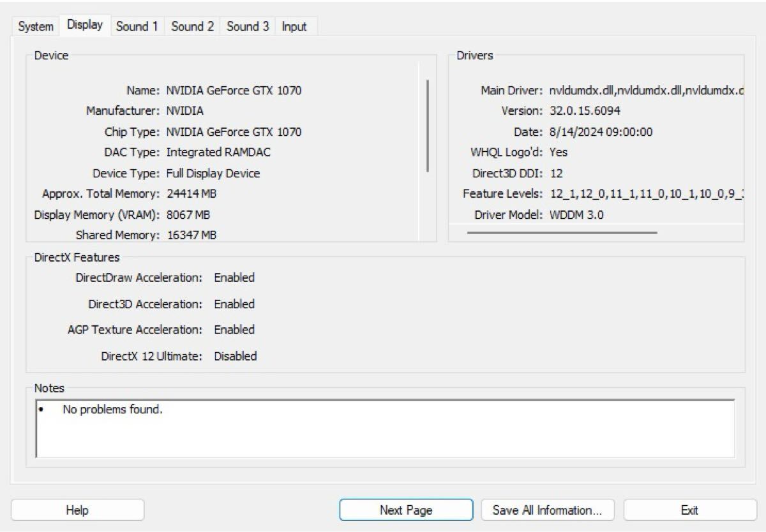The width and height of the screenshot is (766, 532).
Task: Click the device Name value GTX 1070
Action: (234, 91)
